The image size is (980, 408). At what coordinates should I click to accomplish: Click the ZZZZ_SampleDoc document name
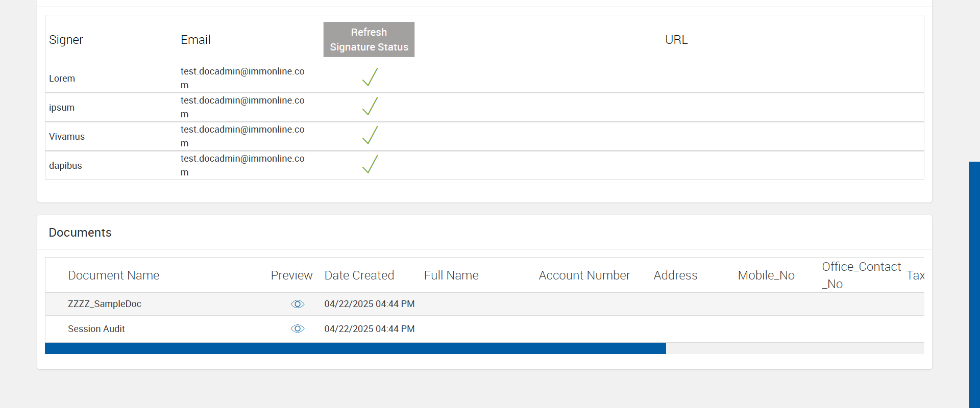pyautogui.click(x=105, y=304)
